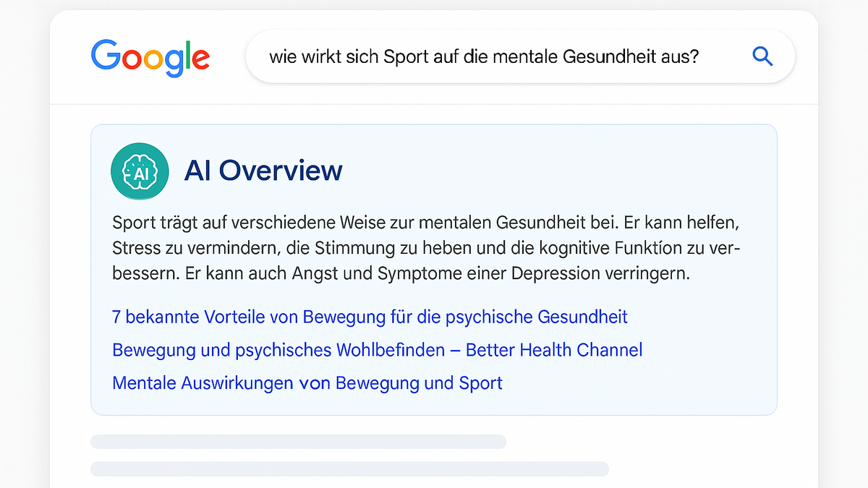This screenshot has width=868, height=488.
Task: Click the blue magnifying glass search icon
Action: [x=762, y=56]
